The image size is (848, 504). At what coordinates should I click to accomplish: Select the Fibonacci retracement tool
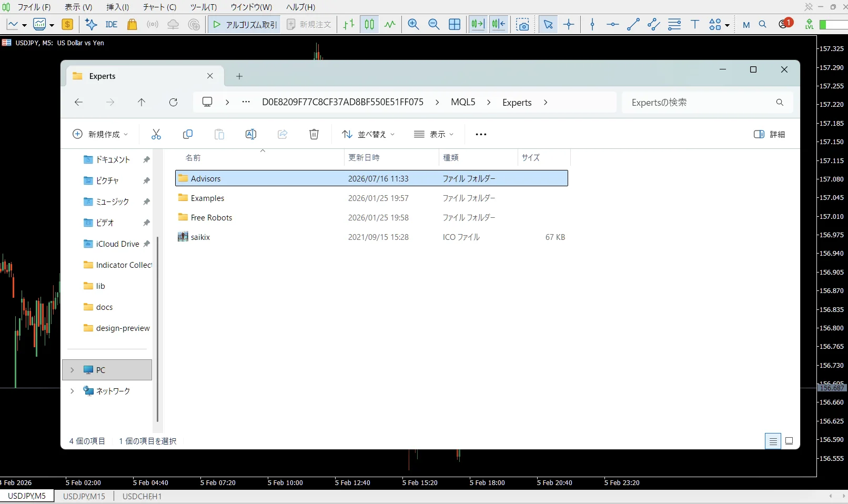(x=674, y=24)
